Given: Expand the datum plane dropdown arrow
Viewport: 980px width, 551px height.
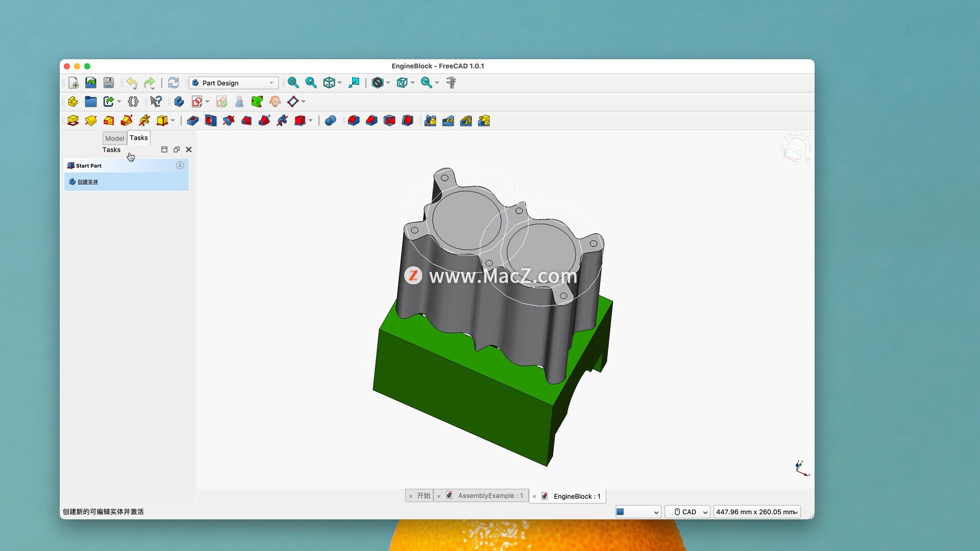Looking at the screenshot, I should [304, 102].
